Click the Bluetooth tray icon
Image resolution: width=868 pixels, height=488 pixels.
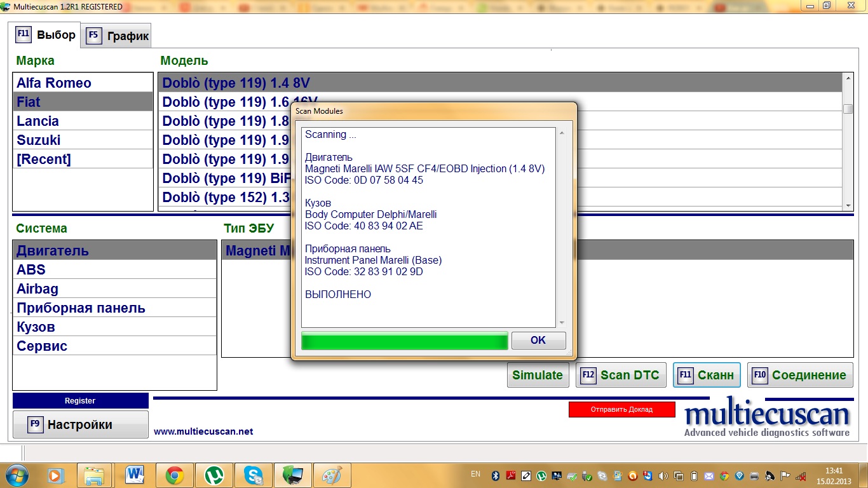tap(495, 475)
